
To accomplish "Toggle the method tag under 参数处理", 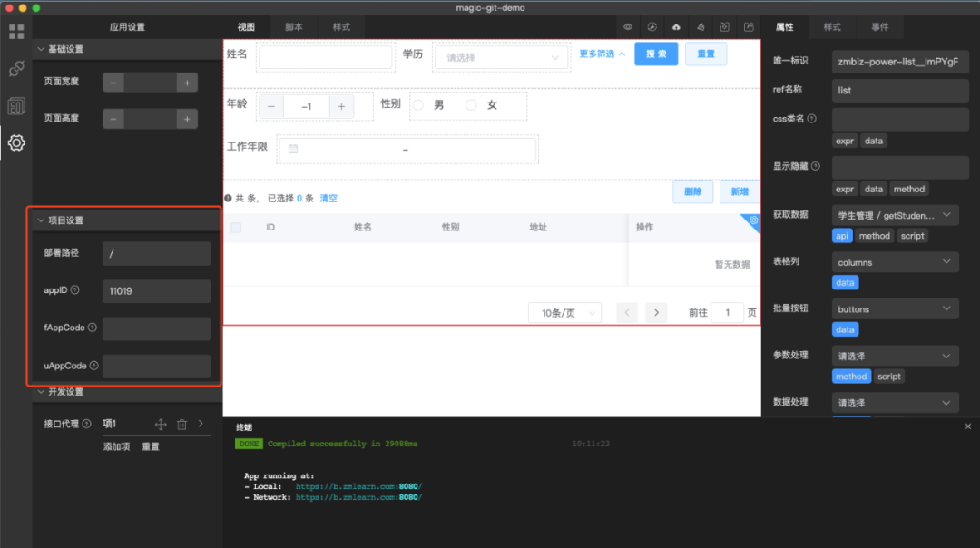I will click(x=851, y=377).
